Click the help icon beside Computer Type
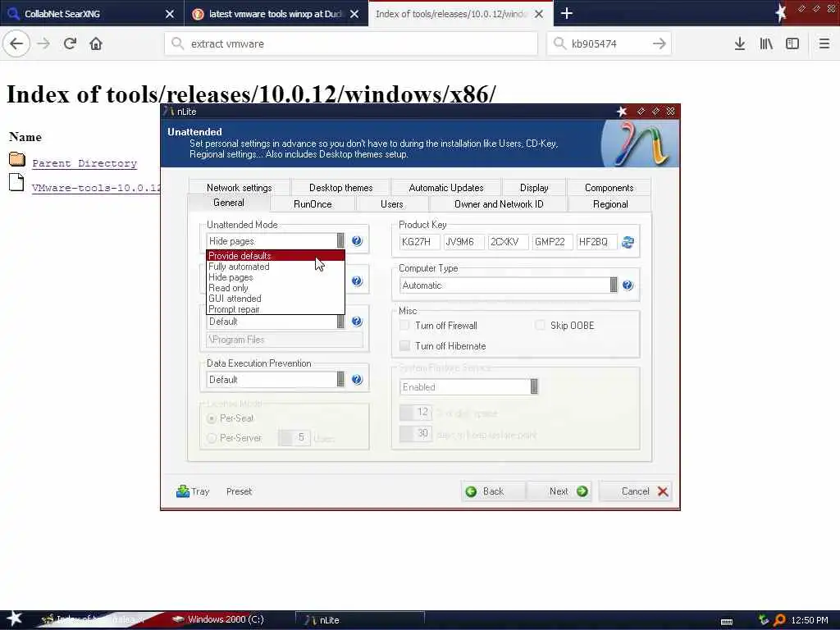 click(628, 285)
